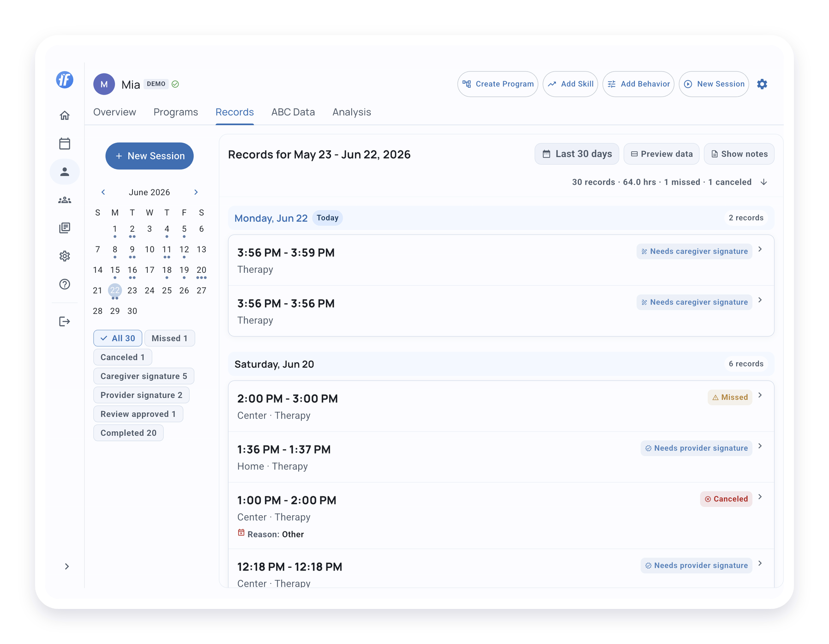This screenshot has width=829, height=644.
Task: Click Add Skill button
Action: pyautogui.click(x=570, y=84)
